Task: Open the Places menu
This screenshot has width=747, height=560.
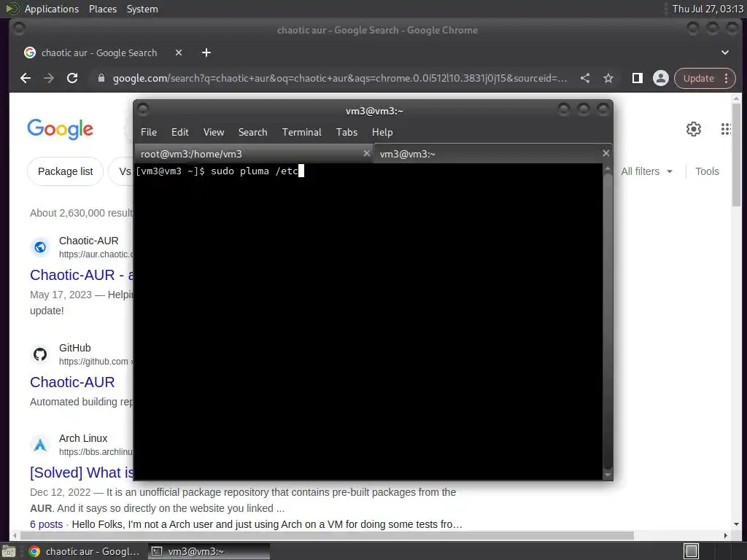Action: 102,9
